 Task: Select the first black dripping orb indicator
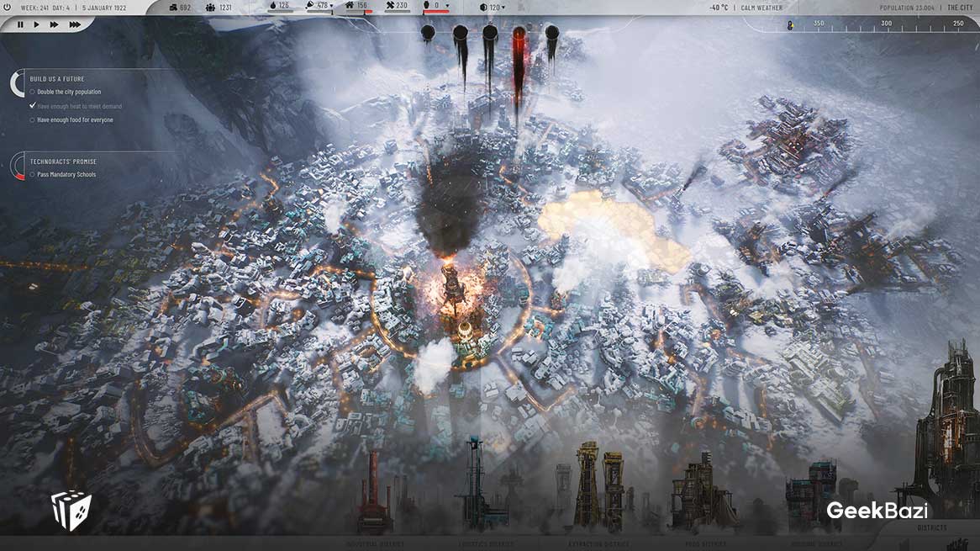coord(428,33)
